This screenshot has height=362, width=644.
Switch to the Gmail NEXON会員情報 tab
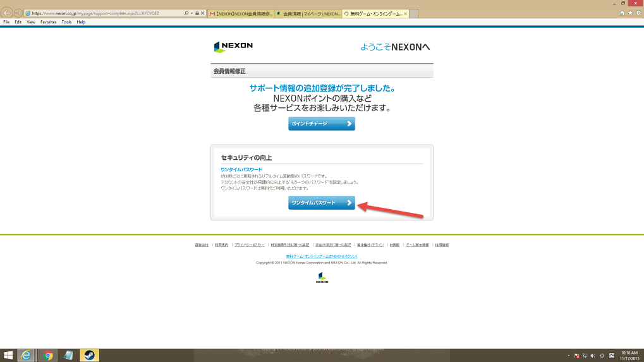(x=241, y=13)
